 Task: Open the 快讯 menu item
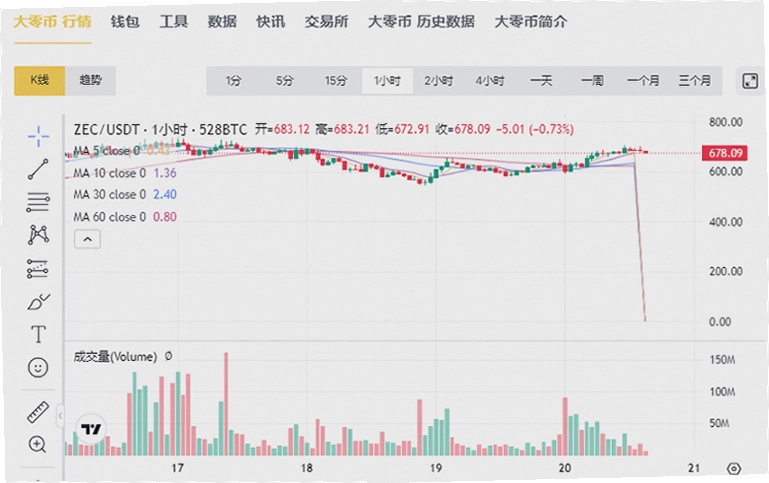(271, 22)
